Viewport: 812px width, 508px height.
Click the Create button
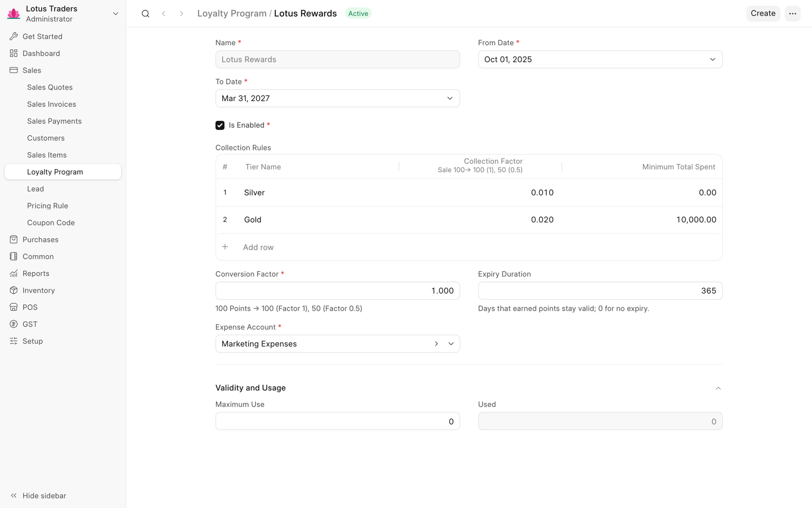click(x=763, y=14)
